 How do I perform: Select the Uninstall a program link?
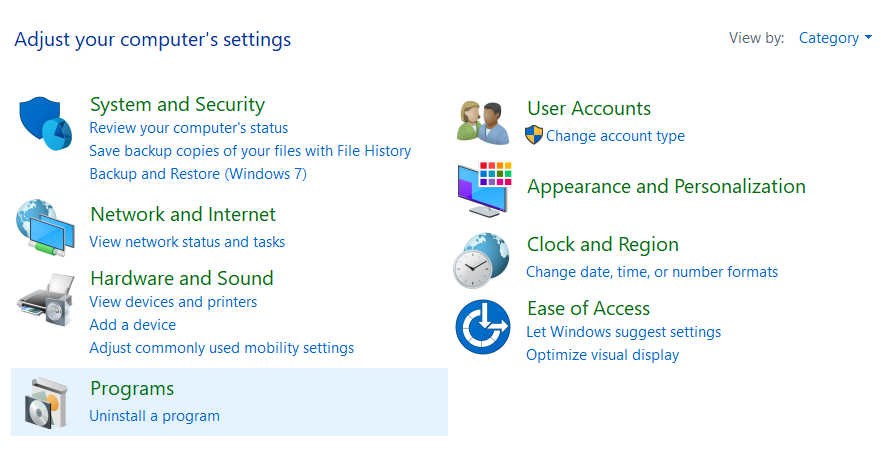(x=154, y=416)
